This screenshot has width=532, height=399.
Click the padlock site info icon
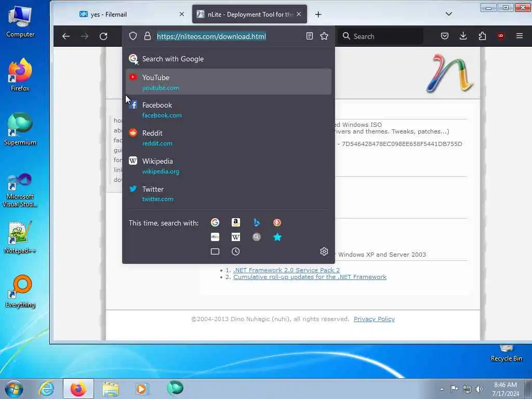tap(147, 36)
